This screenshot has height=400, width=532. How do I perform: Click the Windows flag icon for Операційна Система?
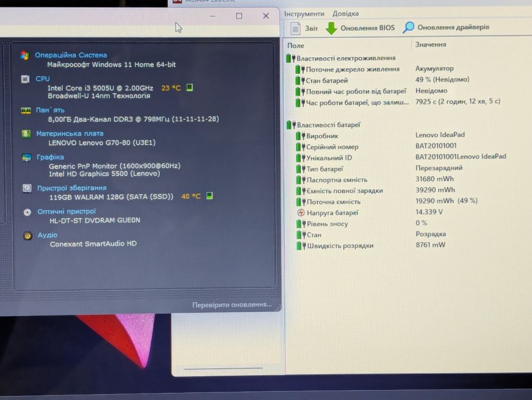coord(25,56)
